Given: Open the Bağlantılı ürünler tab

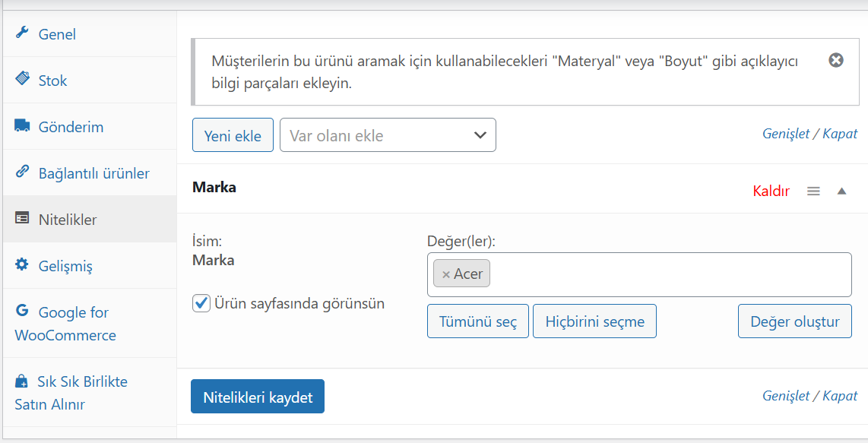Looking at the screenshot, I should click(x=90, y=172).
